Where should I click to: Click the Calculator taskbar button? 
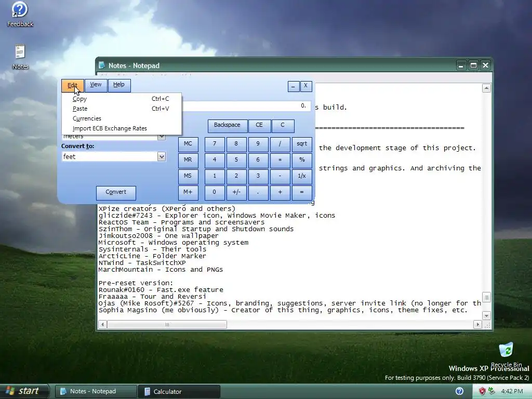coord(179,392)
